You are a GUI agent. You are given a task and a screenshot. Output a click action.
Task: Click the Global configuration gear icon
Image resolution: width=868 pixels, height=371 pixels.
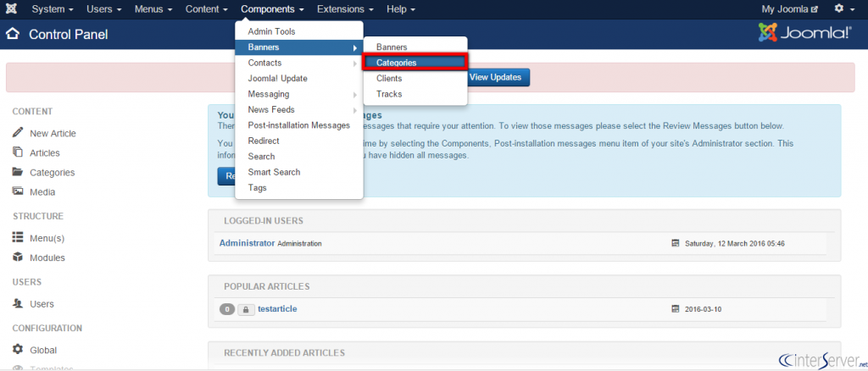(x=19, y=350)
